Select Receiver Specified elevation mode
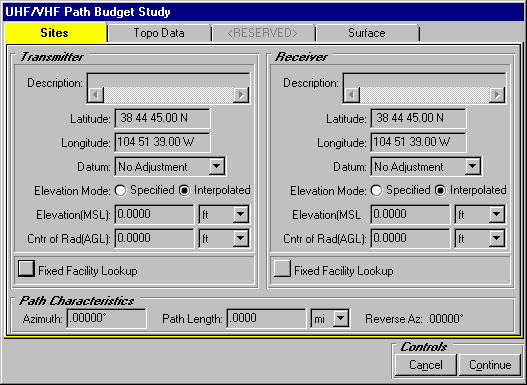This screenshot has width=527, height=385. [376, 190]
